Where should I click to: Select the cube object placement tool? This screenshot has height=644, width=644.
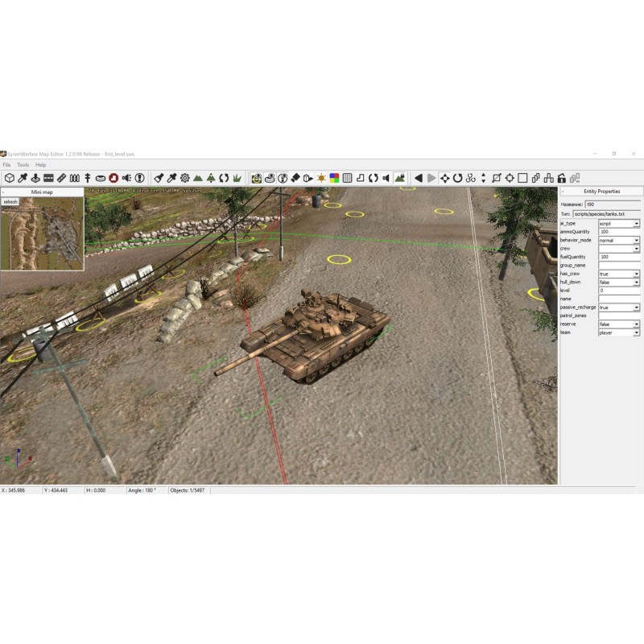tap(10, 178)
